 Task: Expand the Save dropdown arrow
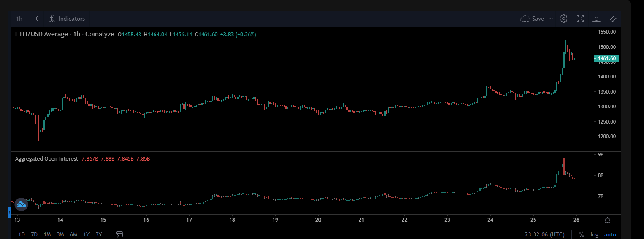click(551, 19)
